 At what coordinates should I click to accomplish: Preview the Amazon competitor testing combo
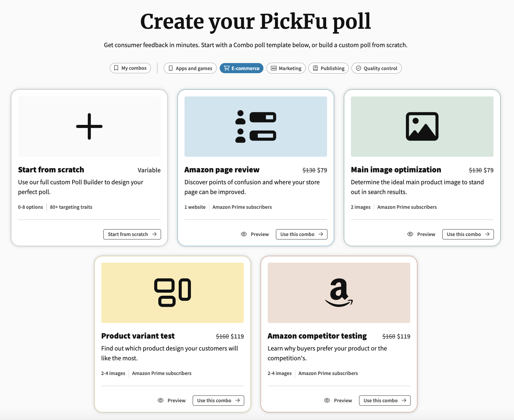[x=338, y=400]
